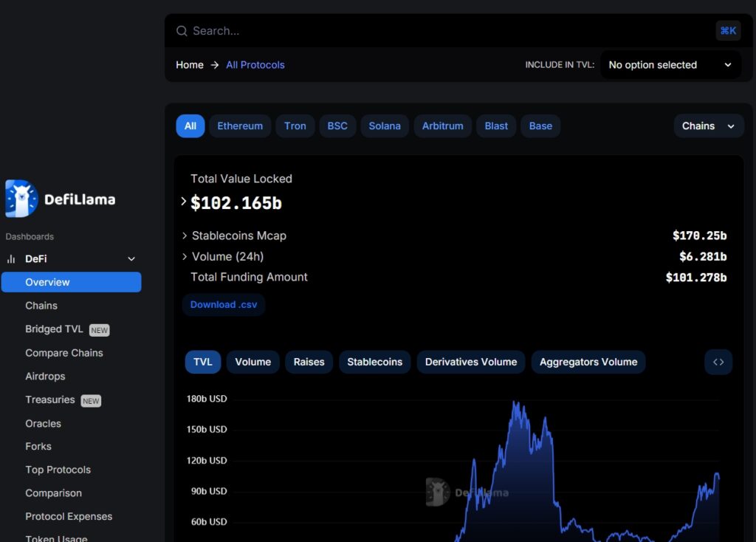Open Top Protocols in the sidebar

click(58, 470)
